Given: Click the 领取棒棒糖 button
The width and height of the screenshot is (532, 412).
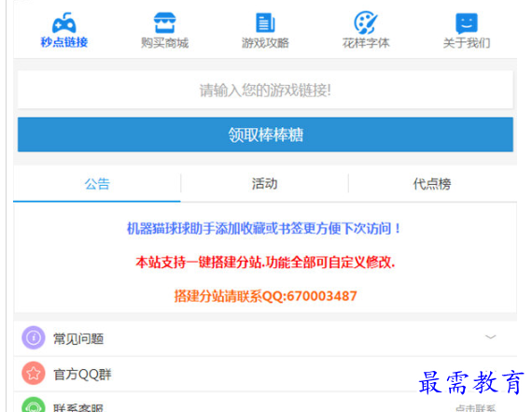Looking at the screenshot, I should tap(265, 135).
